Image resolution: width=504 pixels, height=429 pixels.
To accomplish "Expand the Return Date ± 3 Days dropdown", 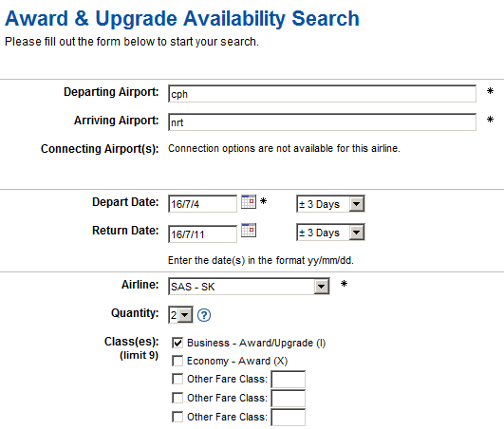I will tap(330, 233).
